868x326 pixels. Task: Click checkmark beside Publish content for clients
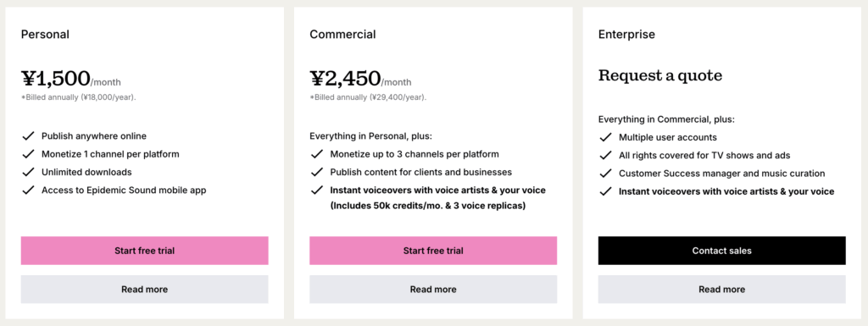coord(317,172)
